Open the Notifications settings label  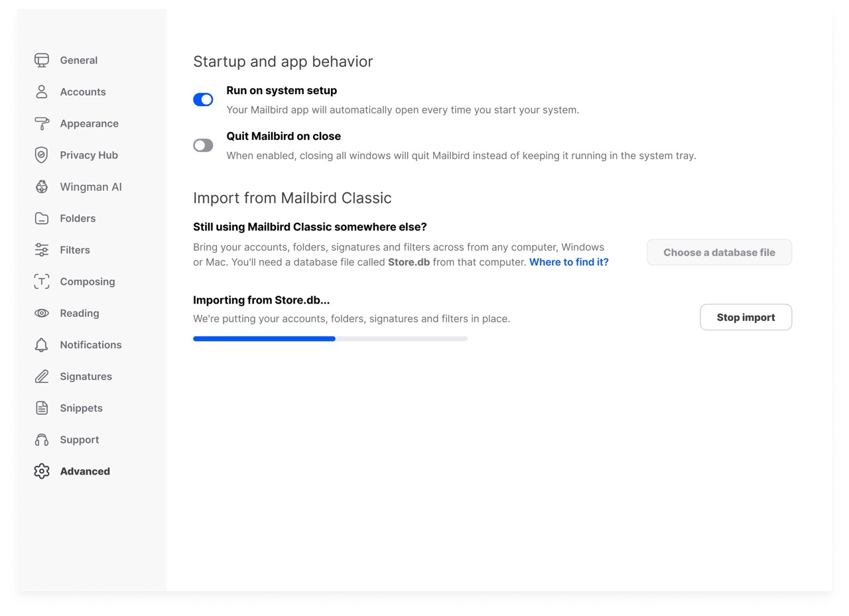(91, 345)
